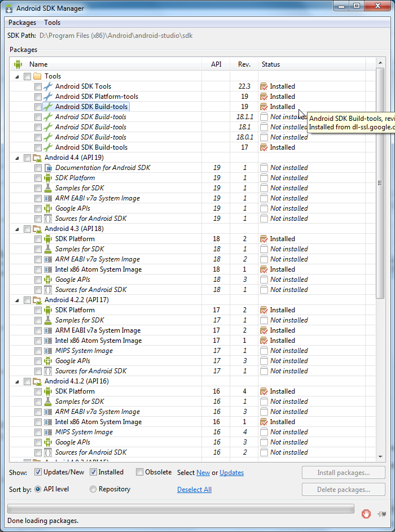Screen dimensions: 395x532
Task: Click the API column header
Action: point(216,64)
